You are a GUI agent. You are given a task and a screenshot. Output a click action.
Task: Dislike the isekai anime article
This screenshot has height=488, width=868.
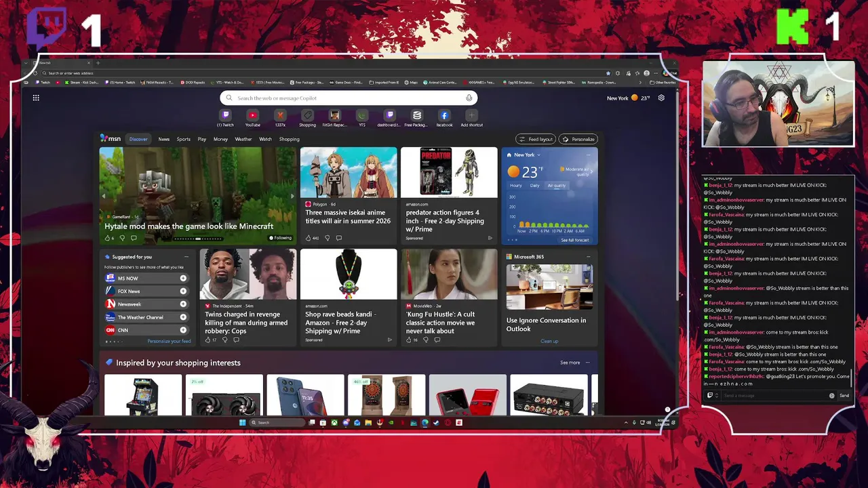[327, 238]
